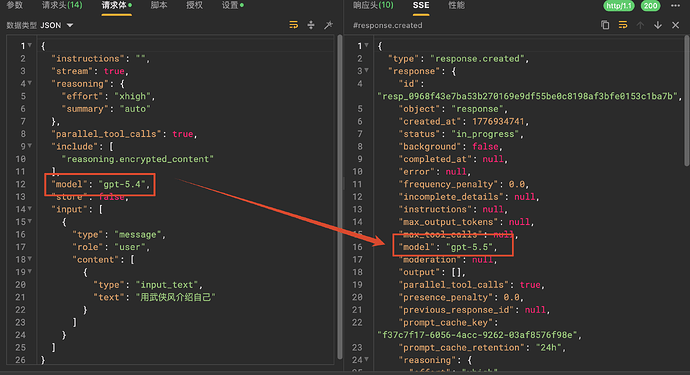
Task: Click the "type": "response.created" line
Action: click(459, 59)
